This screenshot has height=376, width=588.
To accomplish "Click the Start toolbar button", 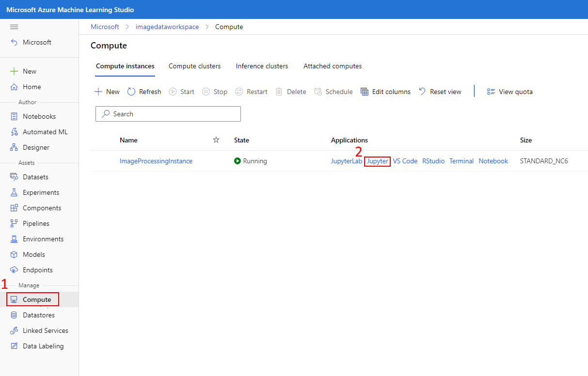I will tap(182, 92).
